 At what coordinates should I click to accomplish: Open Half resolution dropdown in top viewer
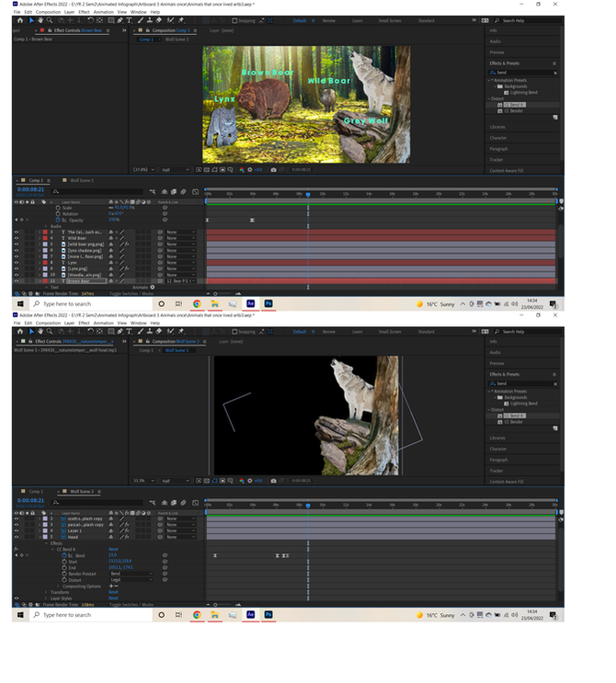(x=176, y=170)
